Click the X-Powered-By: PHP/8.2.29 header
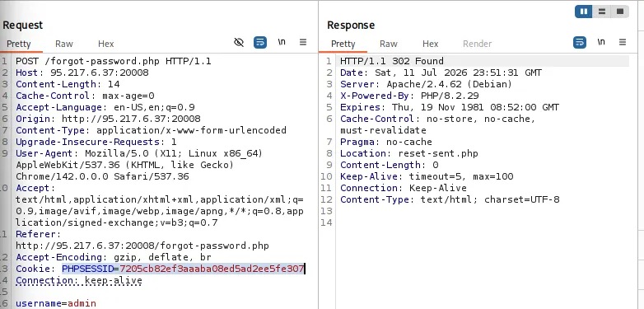 [x=409, y=96]
